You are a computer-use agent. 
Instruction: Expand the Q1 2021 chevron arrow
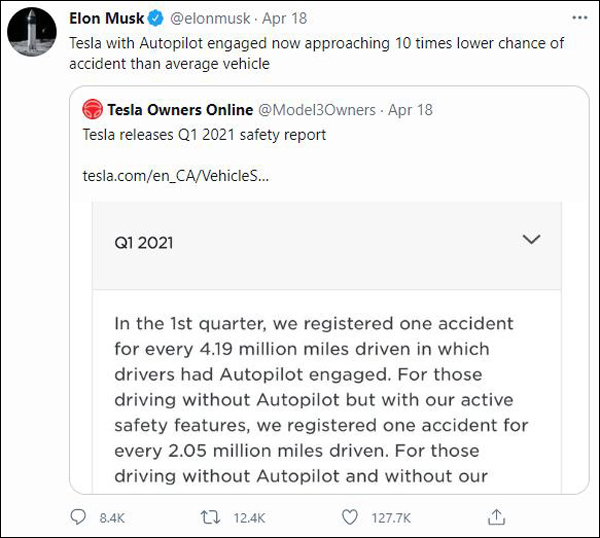pyautogui.click(x=532, y=240)
